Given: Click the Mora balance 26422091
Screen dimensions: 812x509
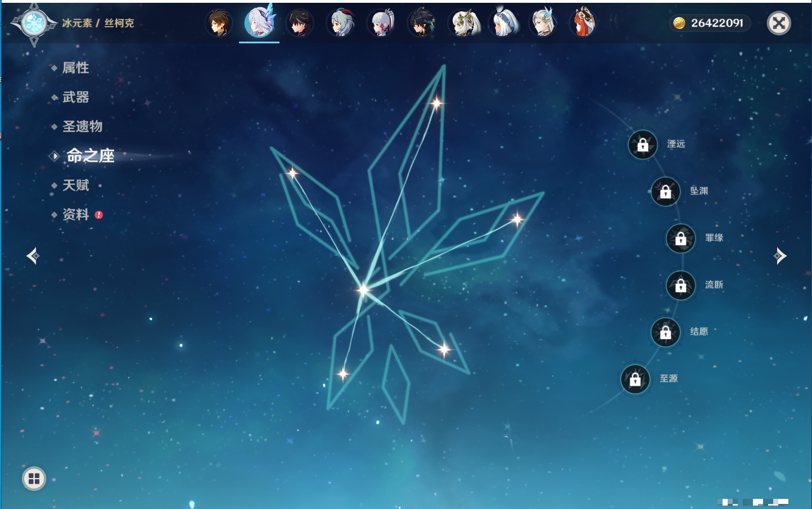Looking at the screenshot, I should (717, 23).
